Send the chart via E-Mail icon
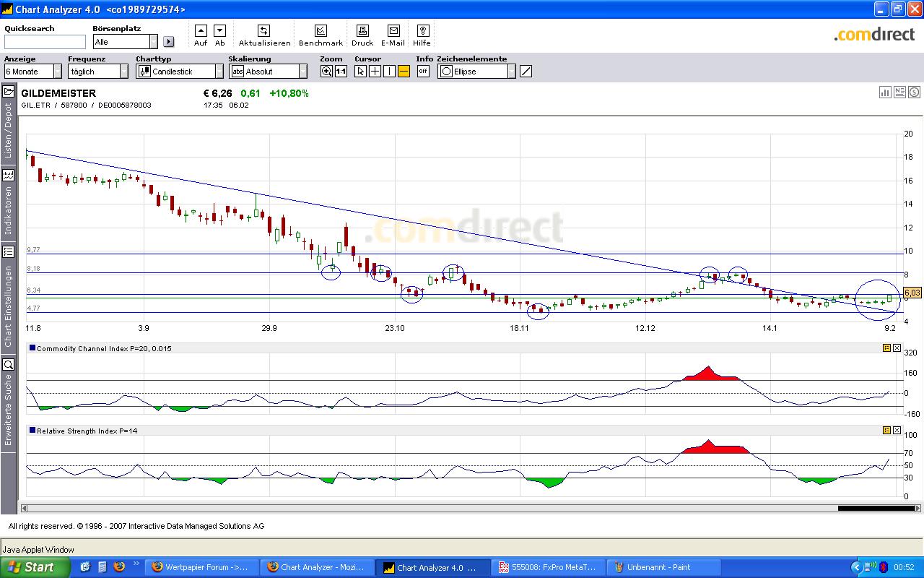This screenshot has height=578, width=924. coord(393,31)
